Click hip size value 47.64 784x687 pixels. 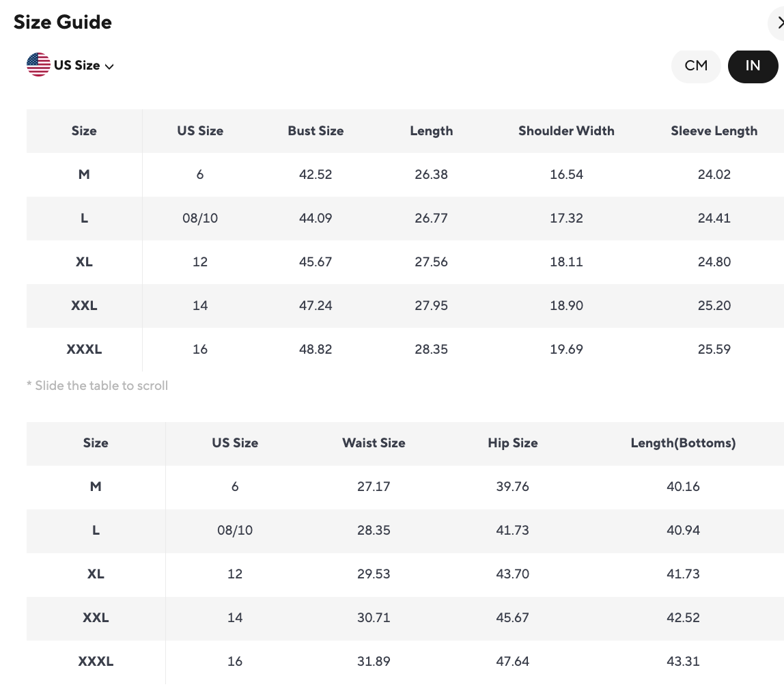pos(512,662)
